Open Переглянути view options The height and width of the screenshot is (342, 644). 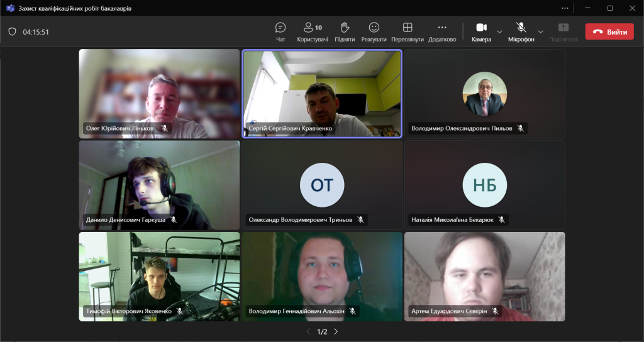click(408, 32)
